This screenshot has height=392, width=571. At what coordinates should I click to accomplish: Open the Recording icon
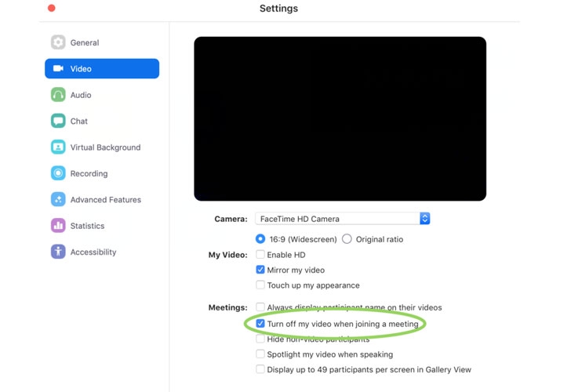click(x=58, y=173)
